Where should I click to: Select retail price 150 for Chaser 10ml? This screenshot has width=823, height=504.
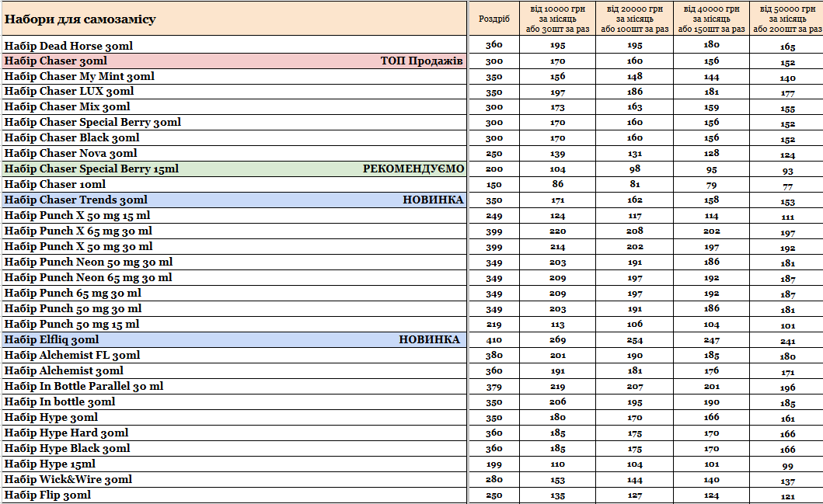point(494,185)
